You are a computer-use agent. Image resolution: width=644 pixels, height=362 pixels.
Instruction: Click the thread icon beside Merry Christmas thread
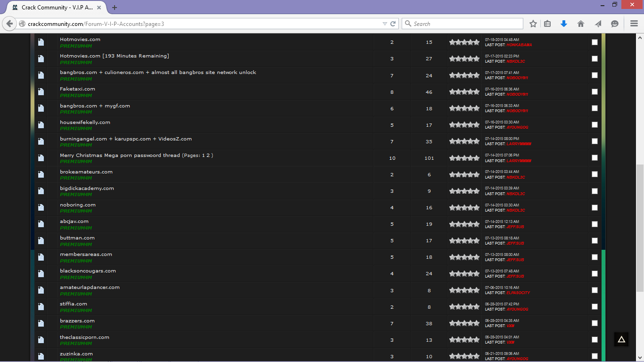tap(41, 158)
